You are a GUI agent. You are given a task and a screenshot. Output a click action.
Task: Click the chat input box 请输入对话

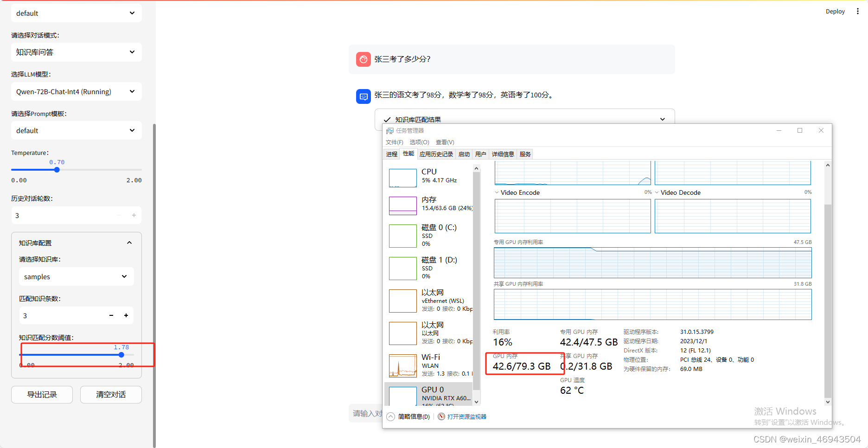366,413
